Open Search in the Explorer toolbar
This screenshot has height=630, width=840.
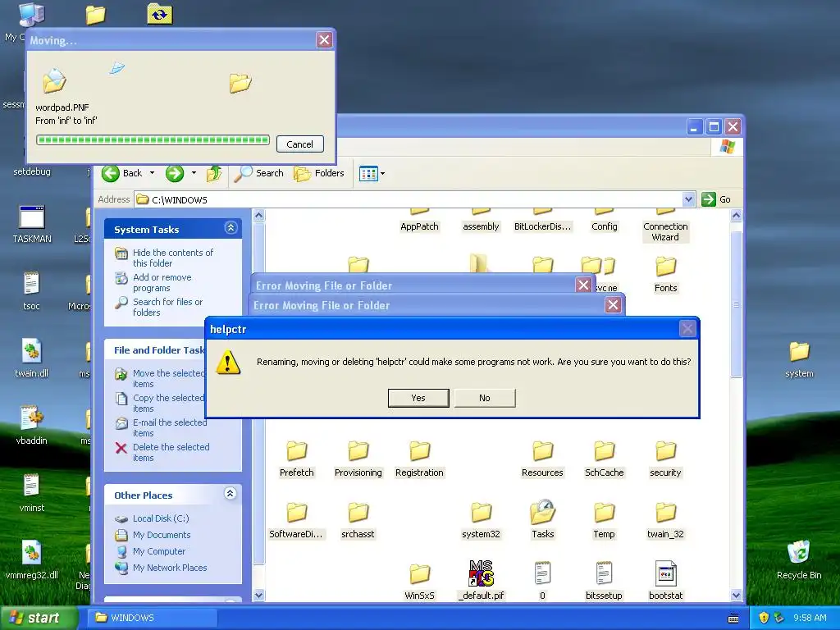[259, 173]
